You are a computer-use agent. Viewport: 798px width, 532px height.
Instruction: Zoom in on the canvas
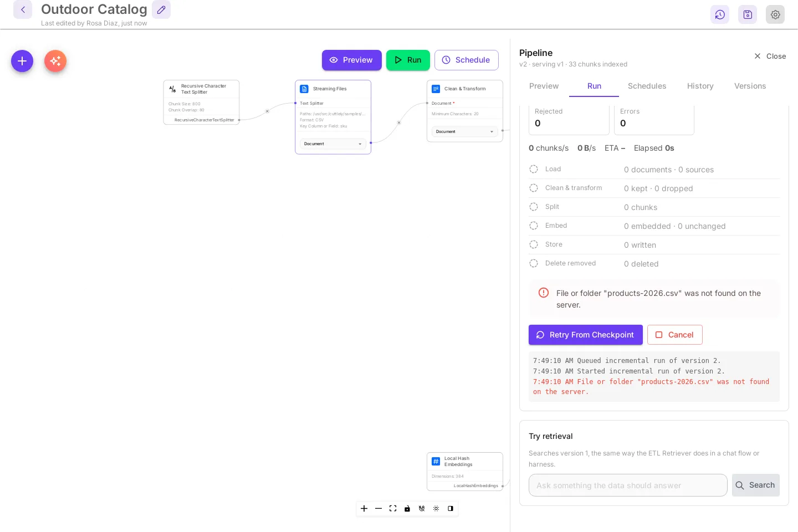pos(364,509)
